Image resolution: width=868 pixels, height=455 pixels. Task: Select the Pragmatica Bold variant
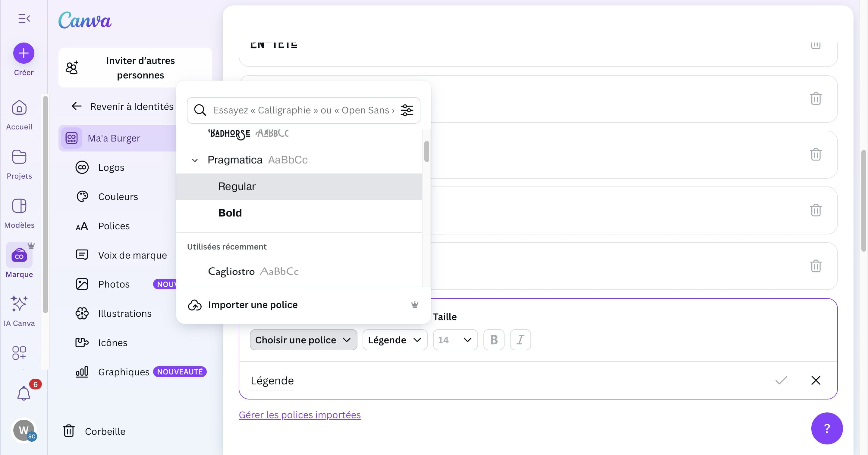pyautogui.click(x=230, y=213)
